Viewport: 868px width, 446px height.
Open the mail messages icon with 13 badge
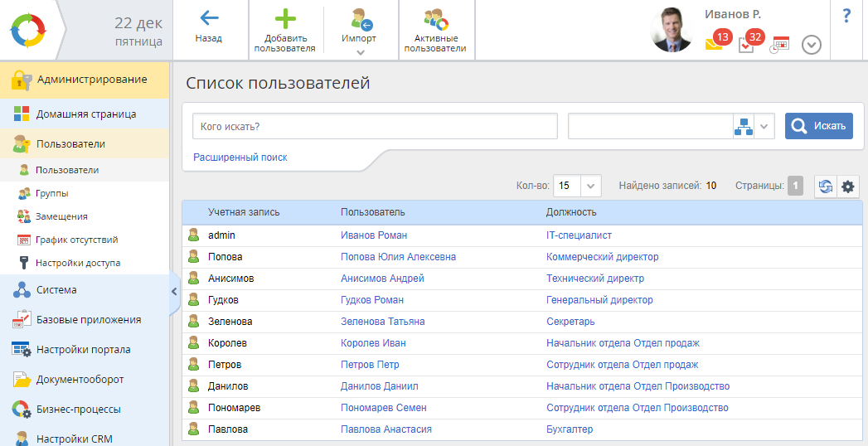pos(715,43)
